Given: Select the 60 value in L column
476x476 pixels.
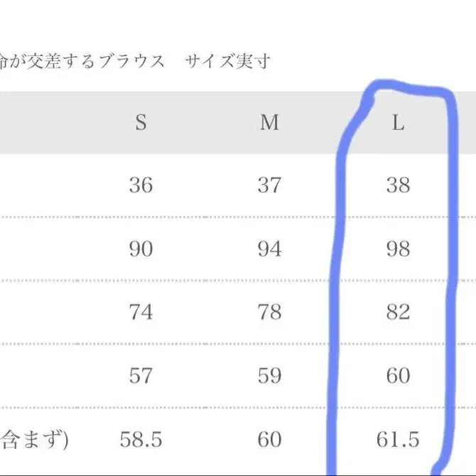Looking at the screenshot, I should coord(398,376).
